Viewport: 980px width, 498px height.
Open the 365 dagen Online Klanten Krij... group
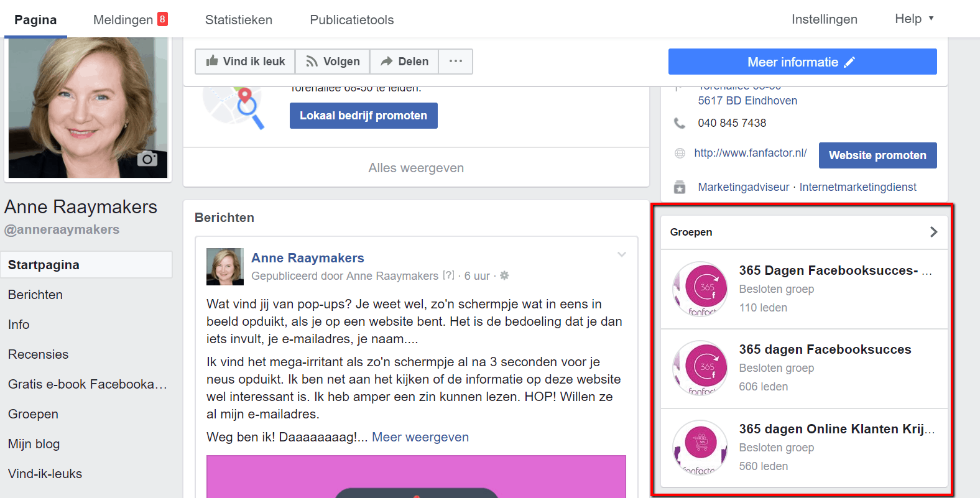coord(837,429)
